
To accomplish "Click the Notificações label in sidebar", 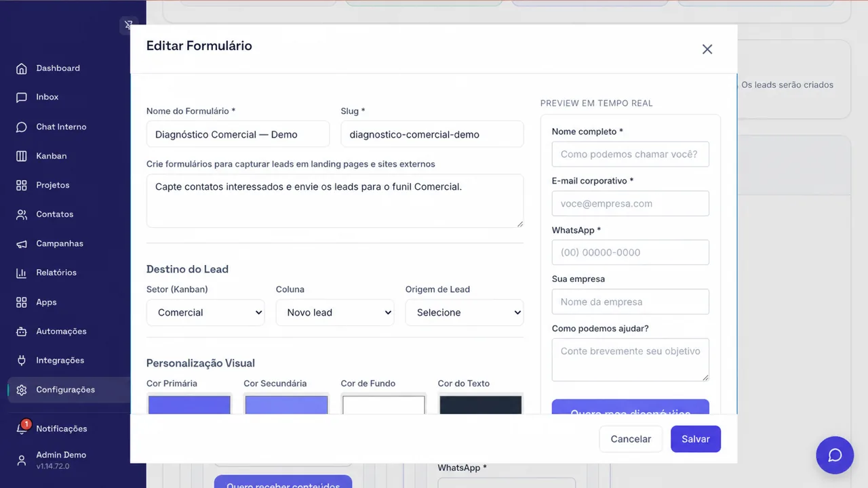I will (x=62, y=429).
